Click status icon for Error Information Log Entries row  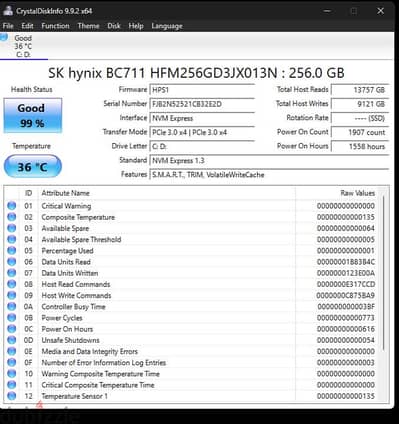click(12, 362)
